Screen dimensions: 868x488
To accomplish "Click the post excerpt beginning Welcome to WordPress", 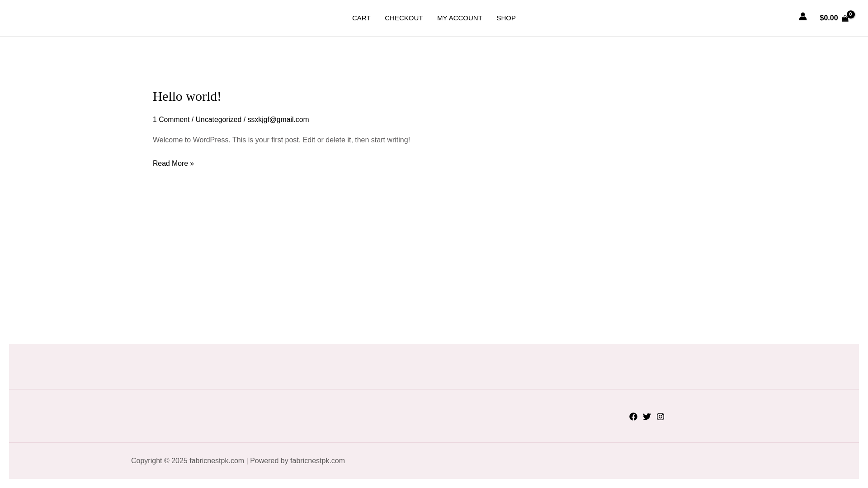I will tap(281, 140).
